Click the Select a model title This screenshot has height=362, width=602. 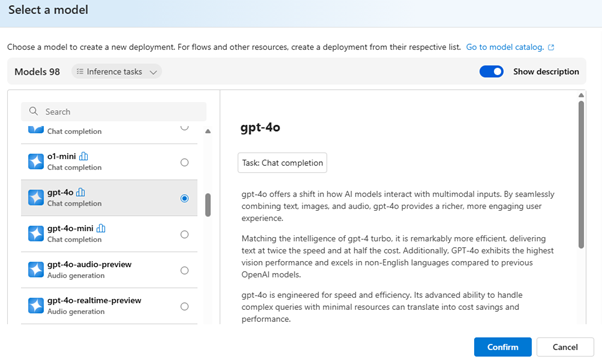tap(48, 10)
